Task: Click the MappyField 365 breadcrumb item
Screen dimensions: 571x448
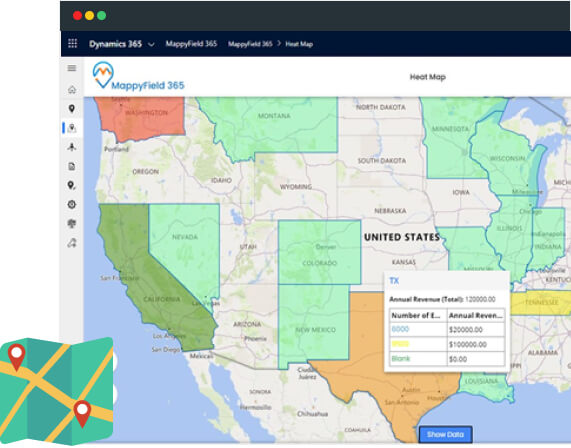Action: (250, 44)
